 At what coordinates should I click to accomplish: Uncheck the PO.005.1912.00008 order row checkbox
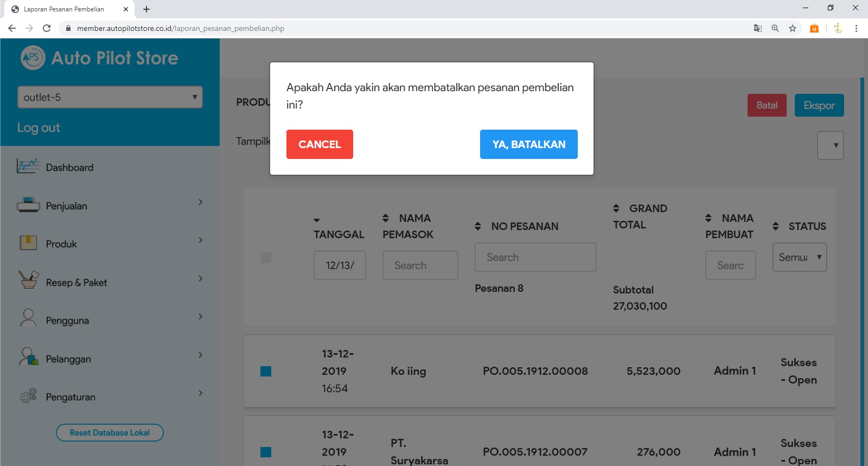(266, 371)
